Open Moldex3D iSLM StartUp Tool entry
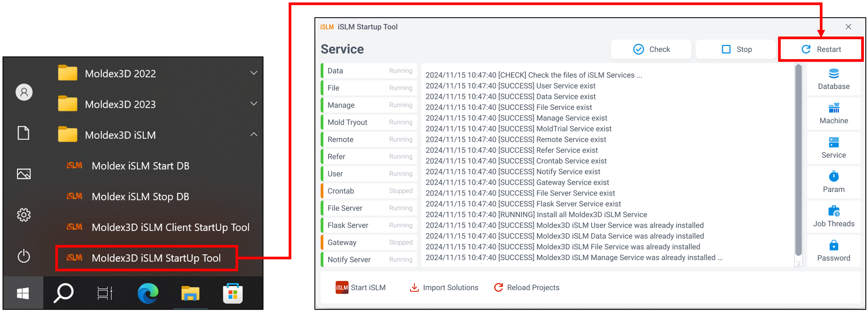 156,258
